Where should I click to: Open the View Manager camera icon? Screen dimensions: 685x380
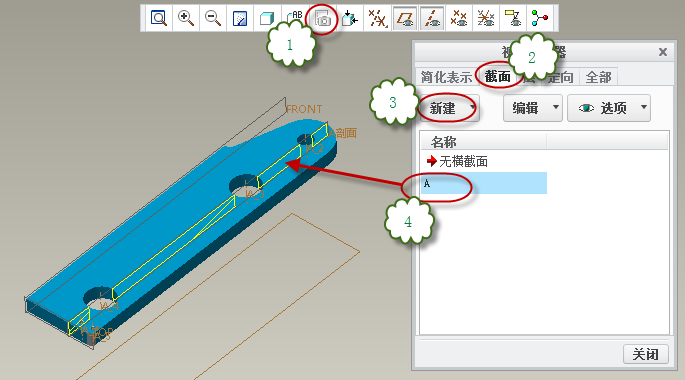point(322,18)
